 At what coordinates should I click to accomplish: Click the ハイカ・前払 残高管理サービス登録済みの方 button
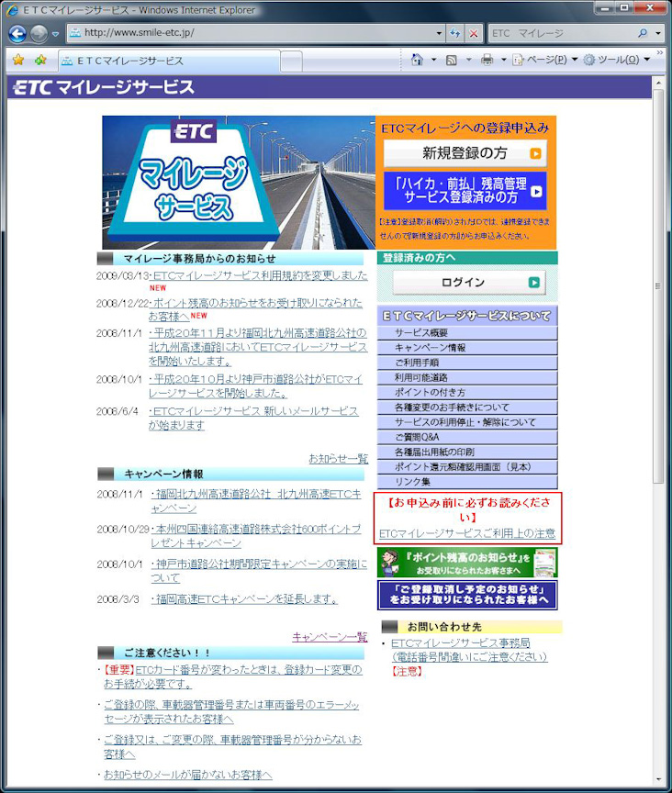coord(465,191)
